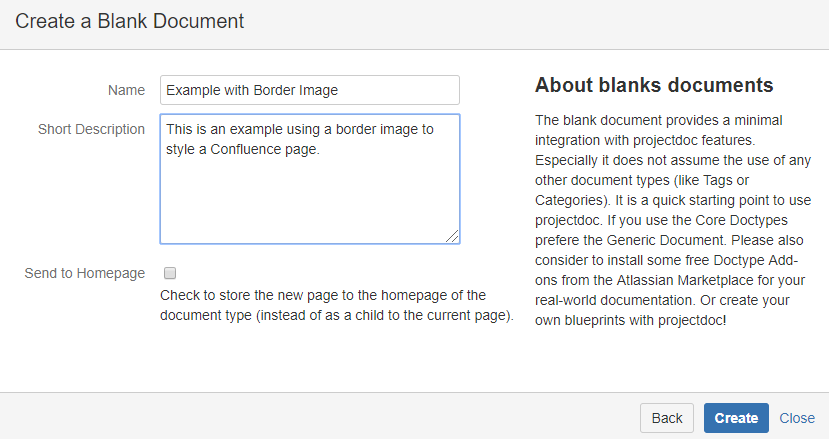Image resolution: width=829 pixels, height=439 pixels.
Task: Click the 'Create a Blank Document' title
Action: 129,20
